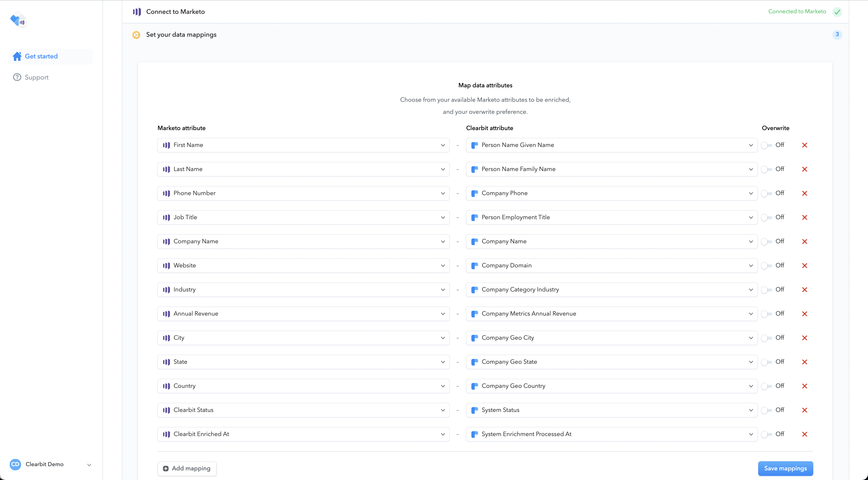The image size is (868, 480).
Task: Click the Add mapping button
Action: point(187,468)
